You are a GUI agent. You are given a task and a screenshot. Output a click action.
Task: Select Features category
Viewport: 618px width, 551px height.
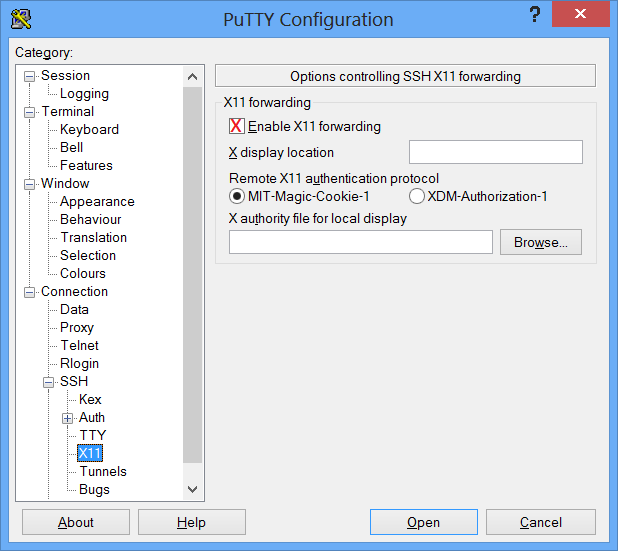click(x=86, y=166)
